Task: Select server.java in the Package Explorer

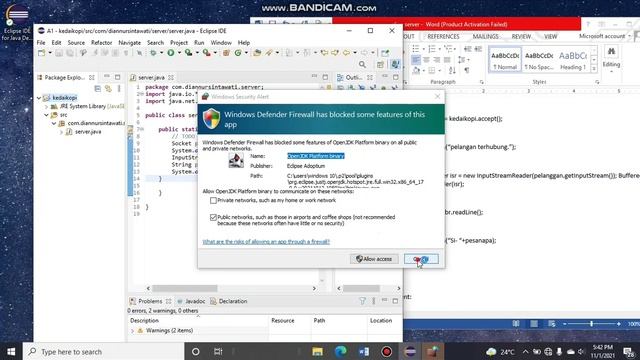Action: click(88, 132)
